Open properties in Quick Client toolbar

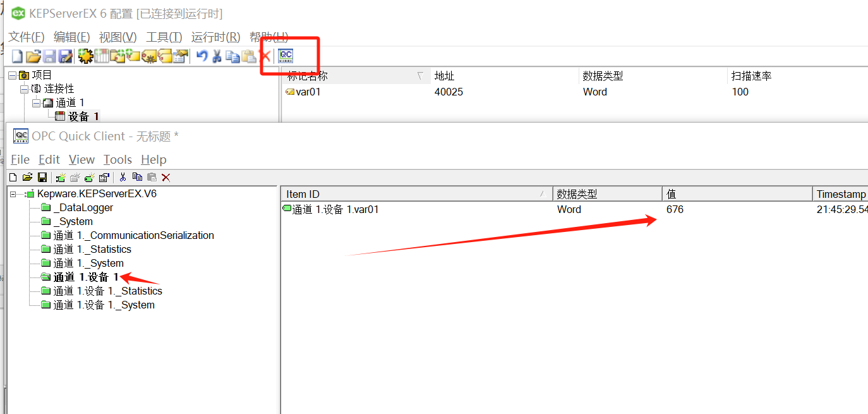pos(104,178)
